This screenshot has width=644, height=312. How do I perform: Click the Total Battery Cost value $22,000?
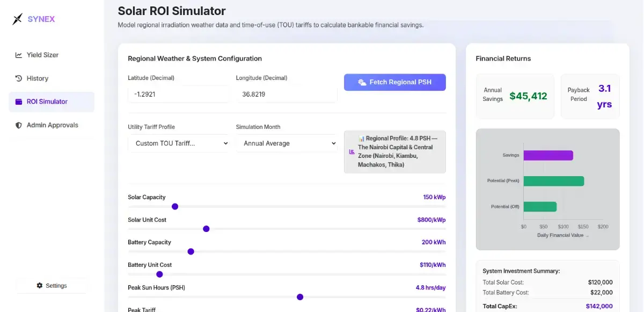(x=602, y=293)
